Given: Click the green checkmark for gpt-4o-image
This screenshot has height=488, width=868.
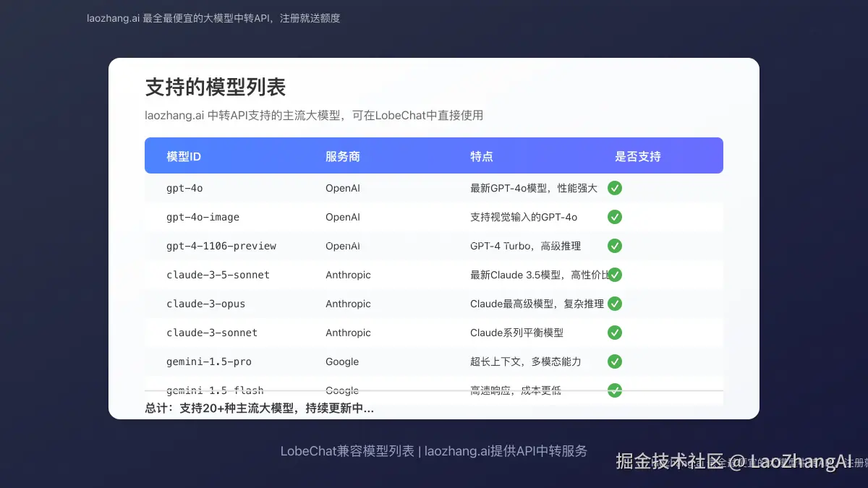Looking at the screenshot, I should pyautogui.click(x=615, y=217).
